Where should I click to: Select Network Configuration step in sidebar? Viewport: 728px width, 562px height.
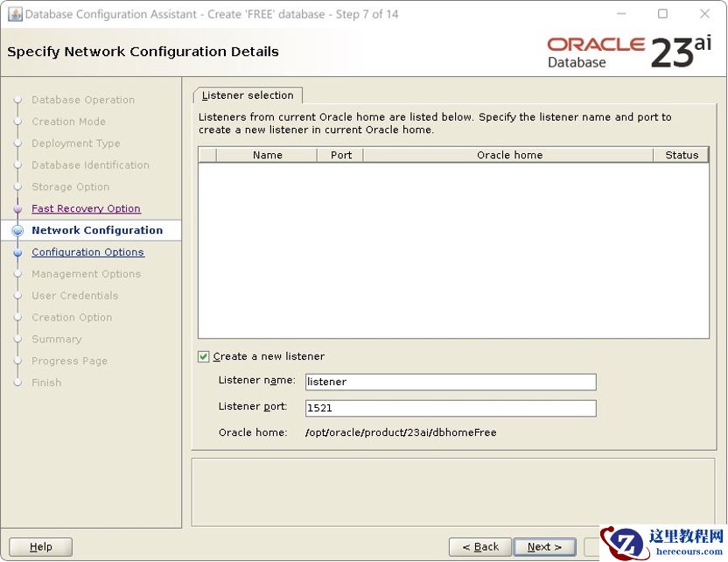coord(97,230)
